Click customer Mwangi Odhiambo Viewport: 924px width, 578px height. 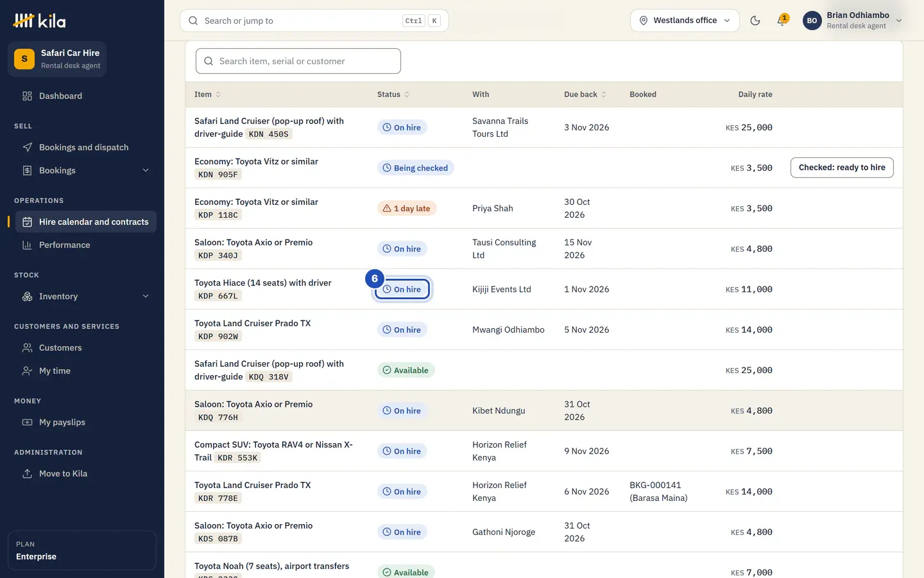(508, 329)
